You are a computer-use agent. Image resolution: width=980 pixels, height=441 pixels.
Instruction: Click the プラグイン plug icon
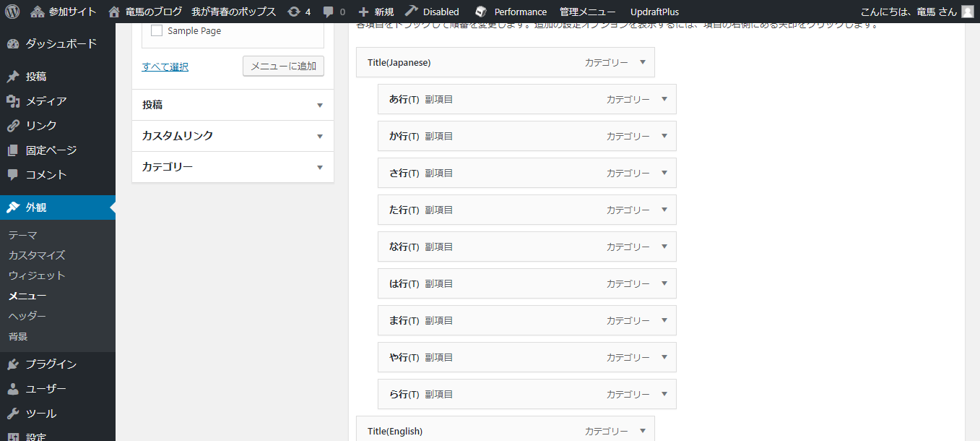coord(13,364)
